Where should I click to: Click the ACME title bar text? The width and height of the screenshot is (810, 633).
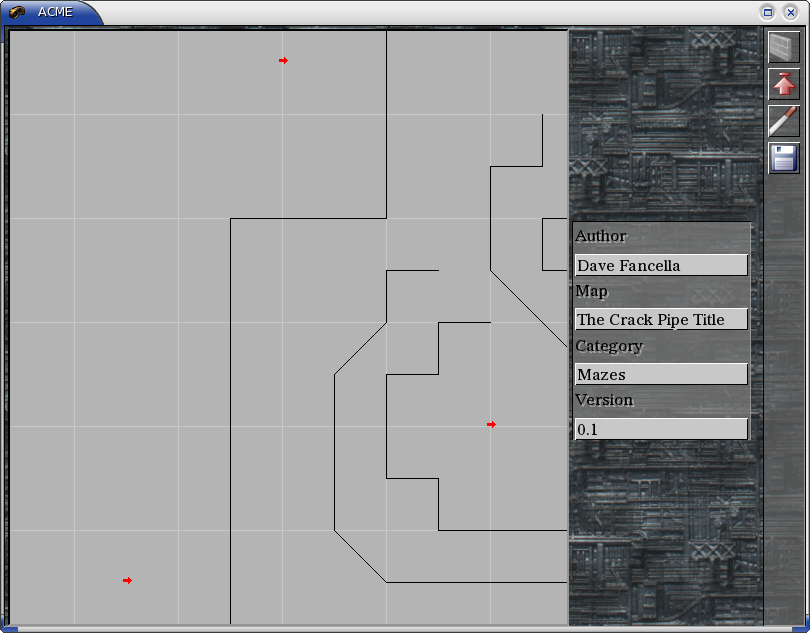pos(55,12)
